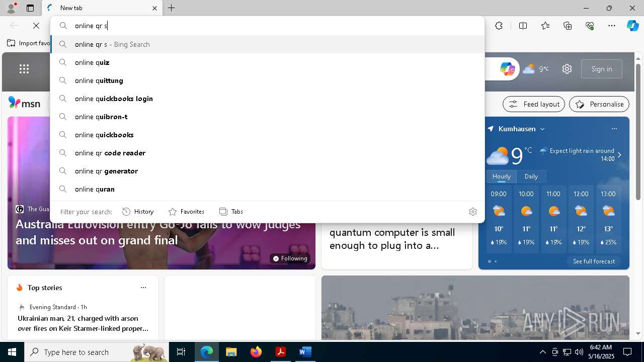Open the MSN apps grid launcher
Image resolution: width=644 pixels, height=362 pixels.
24,69
